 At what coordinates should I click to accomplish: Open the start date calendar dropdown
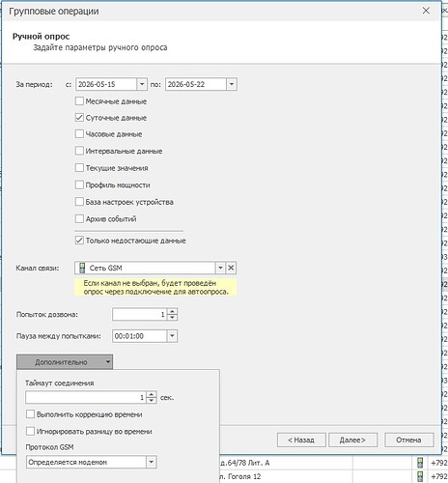coord(142,84)
